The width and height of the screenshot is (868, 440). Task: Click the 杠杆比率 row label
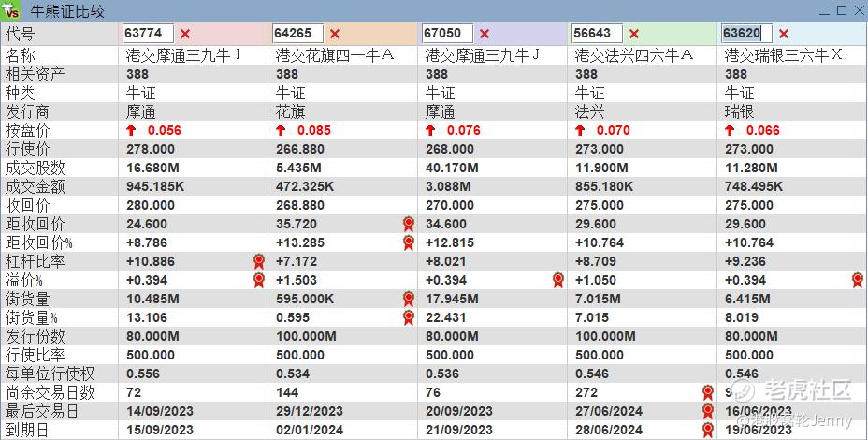(x=35, y=261)
